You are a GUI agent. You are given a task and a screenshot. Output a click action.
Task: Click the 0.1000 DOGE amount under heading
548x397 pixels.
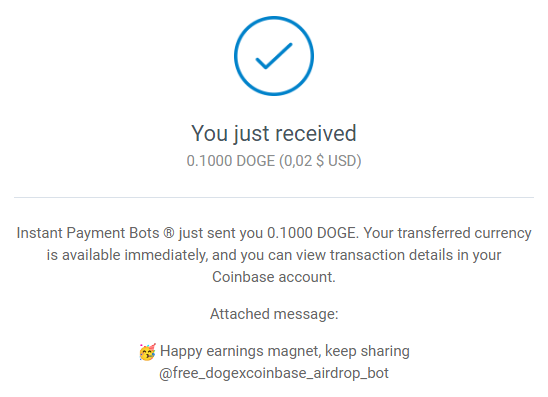(x=231, y=161)
